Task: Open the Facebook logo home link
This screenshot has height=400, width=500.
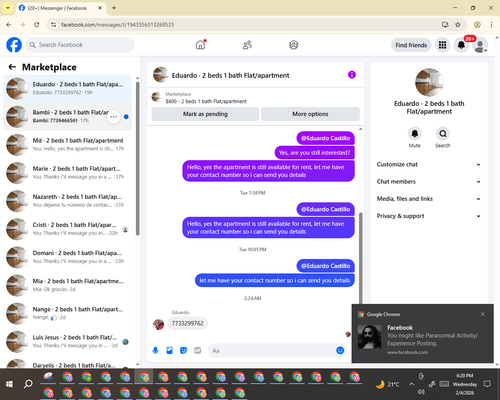Action: (14, 45)
